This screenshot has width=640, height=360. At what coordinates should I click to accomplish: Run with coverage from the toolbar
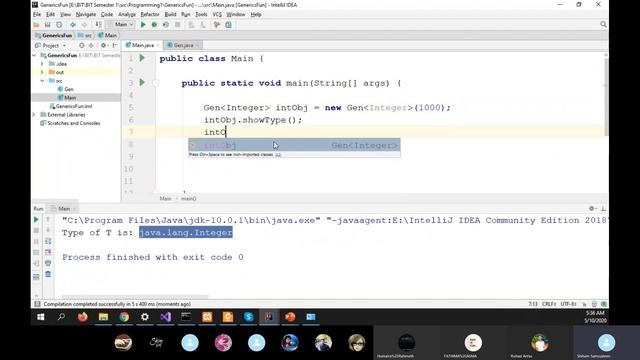(166, 25)
